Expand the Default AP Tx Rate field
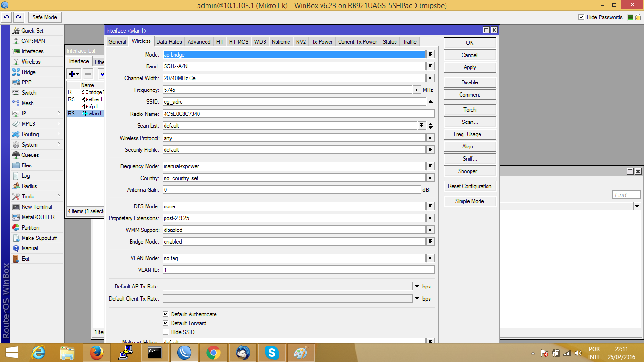Image resolution: width=644 pixels, height=362 pixels. (x=417, y=287)
